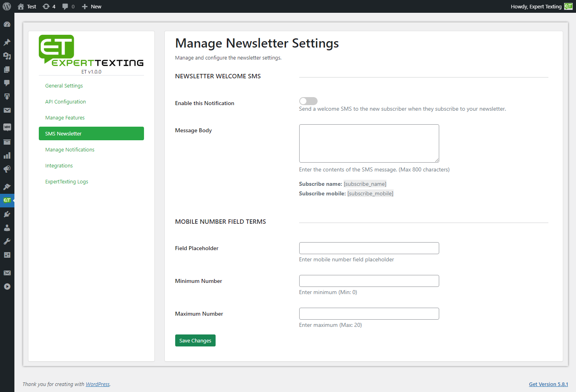The width and height of the screenshot is (576, 392).
Task: Open the WordPress logo menu
Action: point(7,6)
